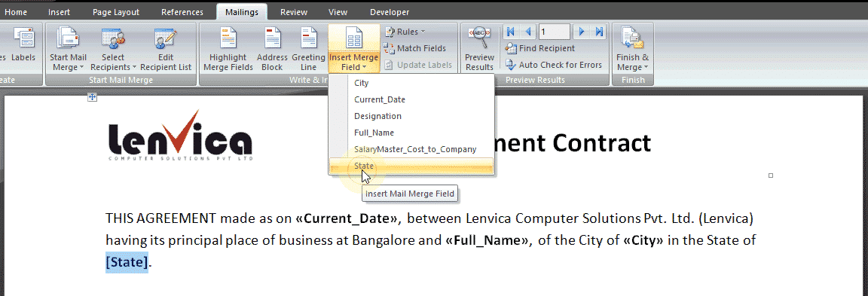Click the Insert Merge Field button
This screenshot has width=868, height=296.
pyautogui.click(x=353, y=49)
